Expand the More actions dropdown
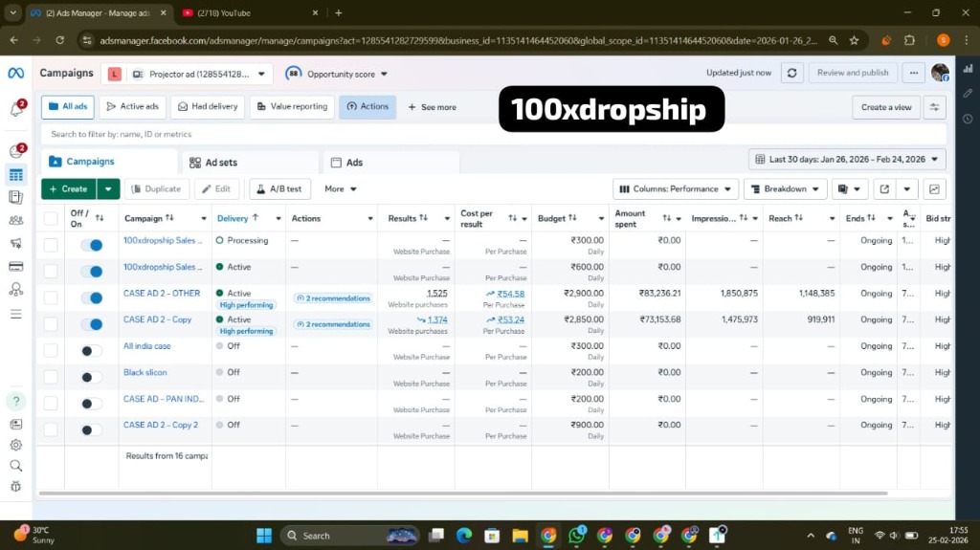This screenshot has width=980, height=550. click(x=340, y=188)
